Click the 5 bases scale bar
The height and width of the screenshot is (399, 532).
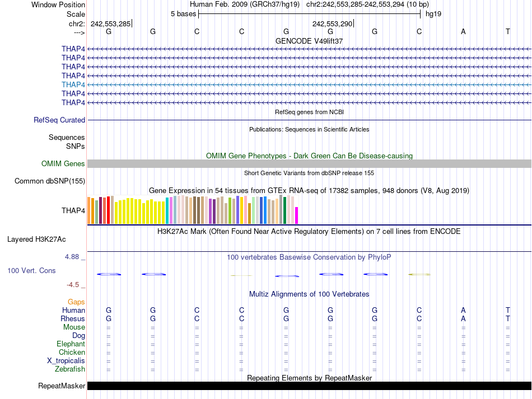[x=309, y=13]
